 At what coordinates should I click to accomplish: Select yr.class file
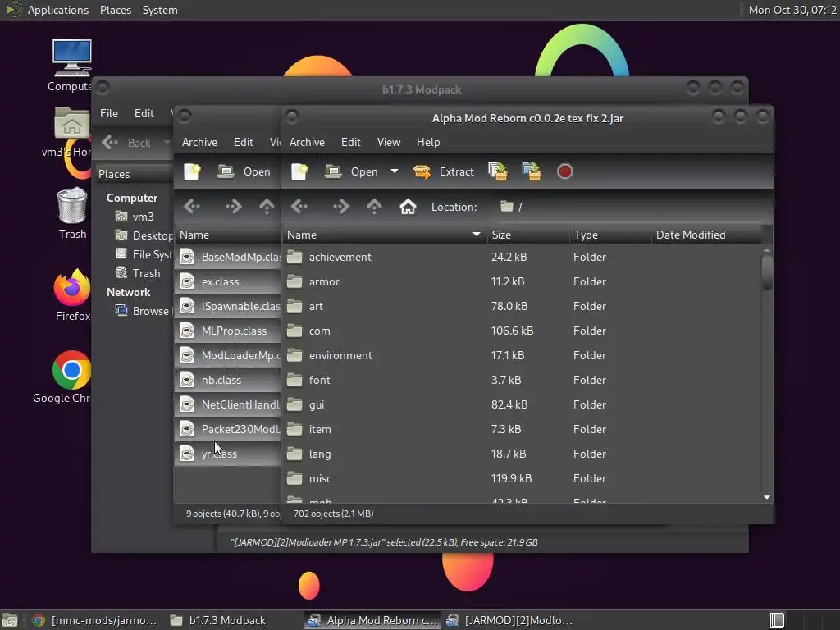228,454
